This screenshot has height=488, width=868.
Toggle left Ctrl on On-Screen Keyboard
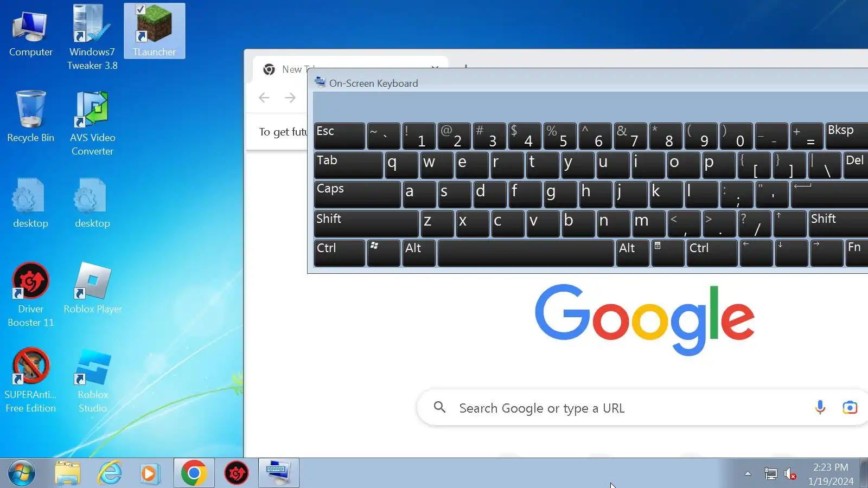339,253
